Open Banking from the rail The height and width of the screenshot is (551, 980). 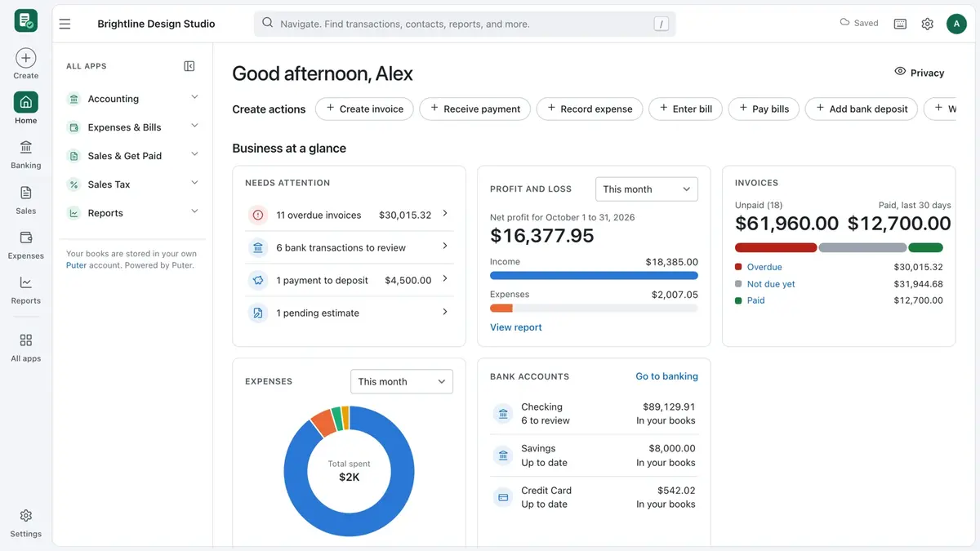(x=25, y=153)
